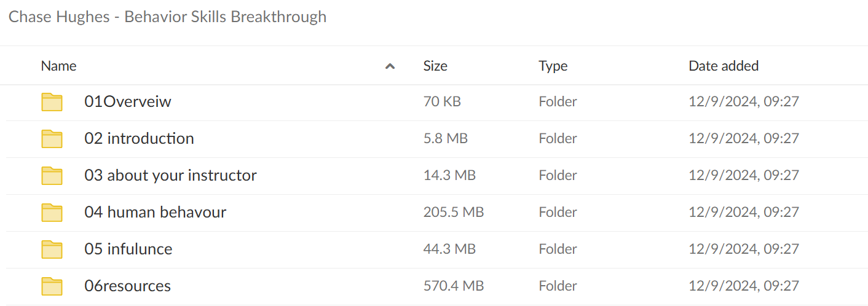
Task: Click the 02 introduction folder icon
Action: (x=52, y=139)
